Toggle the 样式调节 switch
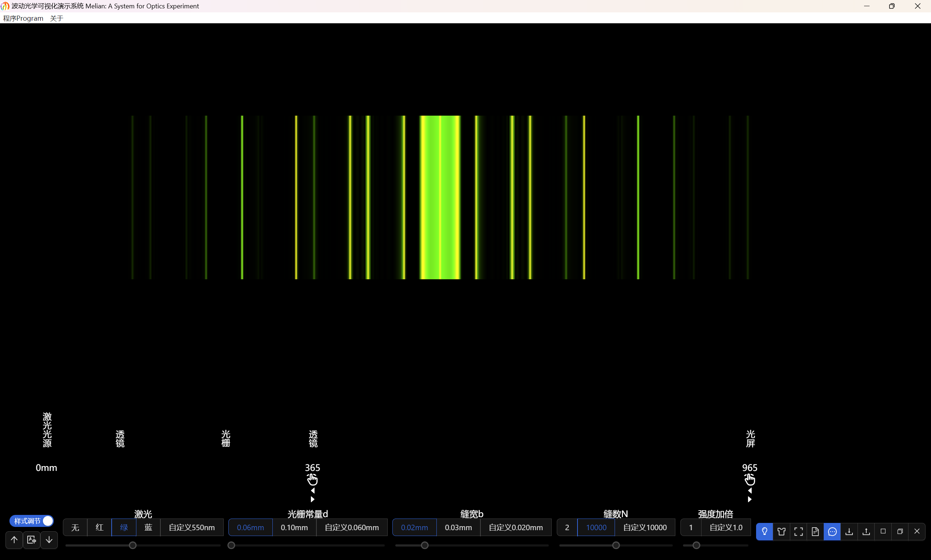 coord(32,521)
